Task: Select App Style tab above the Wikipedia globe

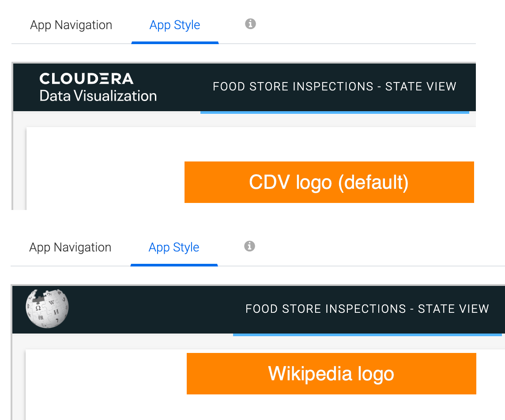Action: [x=174, y=247]
